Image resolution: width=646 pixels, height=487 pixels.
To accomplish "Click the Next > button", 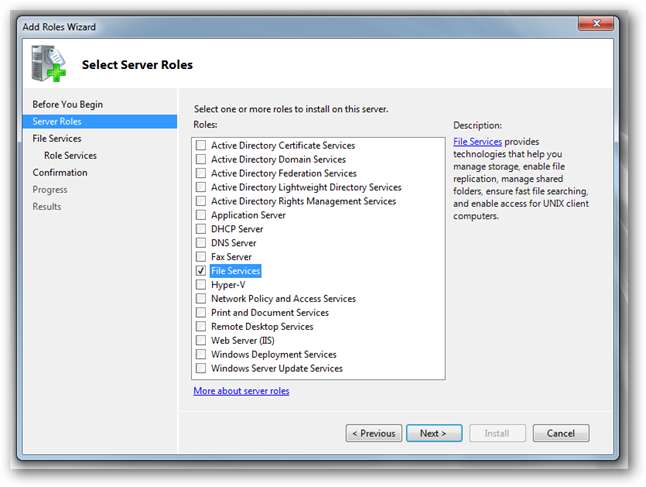I will pyautogui.click(x=434, y=433).
